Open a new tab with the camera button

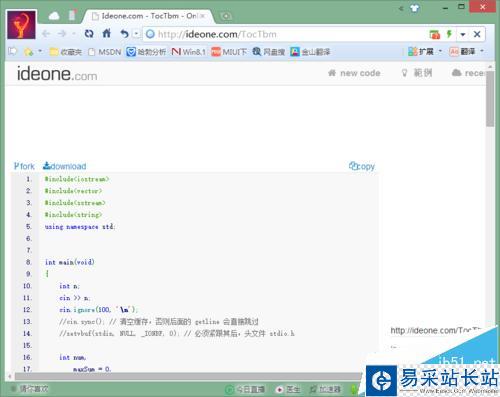pos(226,16)
